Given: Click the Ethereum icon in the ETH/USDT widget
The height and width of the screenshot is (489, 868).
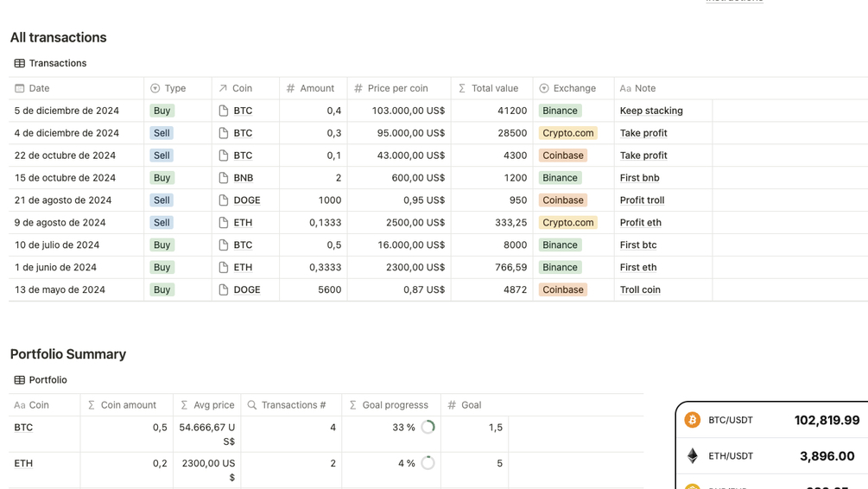Looking at the screenshot, I should point(692,456).
